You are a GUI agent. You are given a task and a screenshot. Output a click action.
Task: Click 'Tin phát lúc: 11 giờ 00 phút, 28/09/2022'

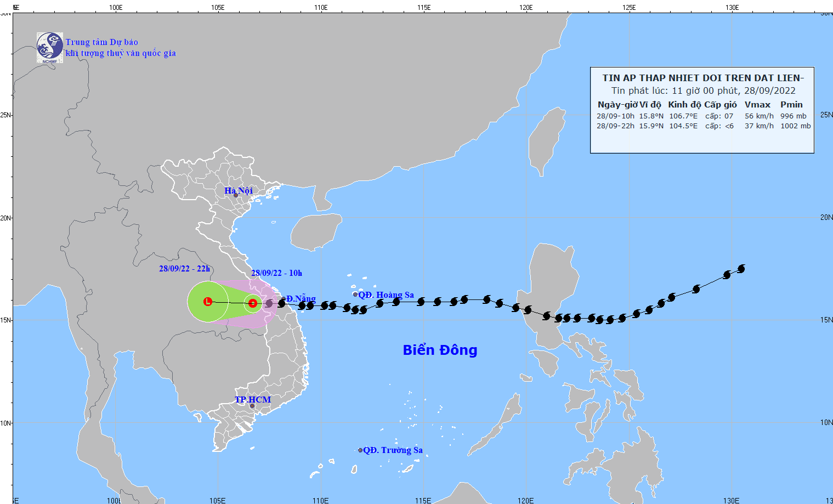[704, 90]
